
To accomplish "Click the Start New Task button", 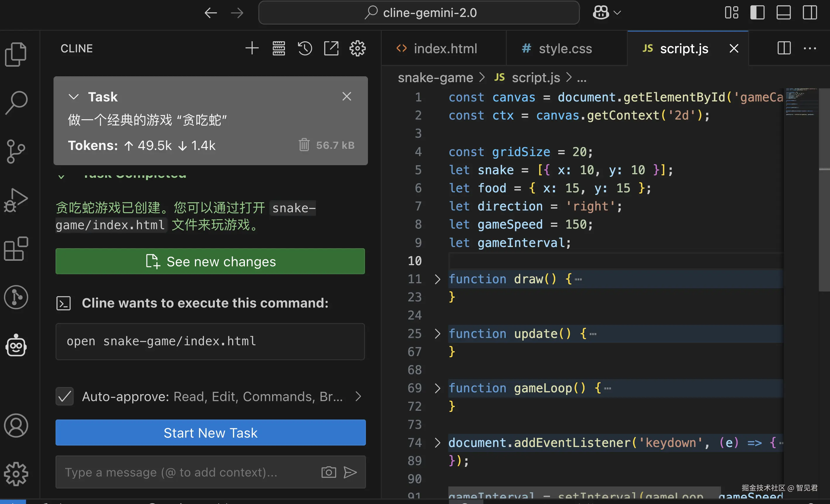I will click(x=210, y=433).
